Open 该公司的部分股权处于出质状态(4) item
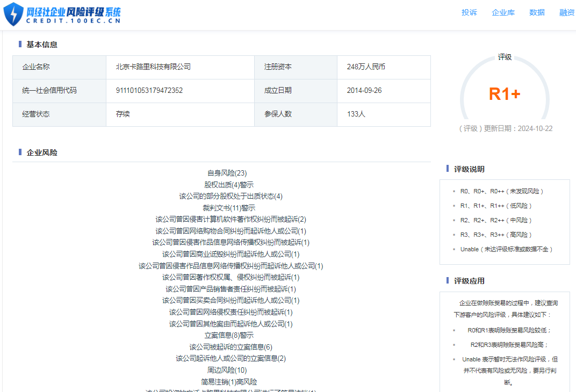This screenshot has width=576, height=392. (231, 196)
